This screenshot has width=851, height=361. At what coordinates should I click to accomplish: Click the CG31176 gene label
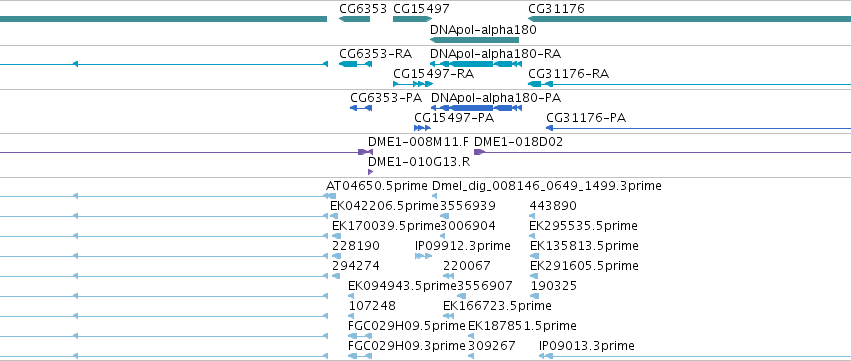pos(556,9)
